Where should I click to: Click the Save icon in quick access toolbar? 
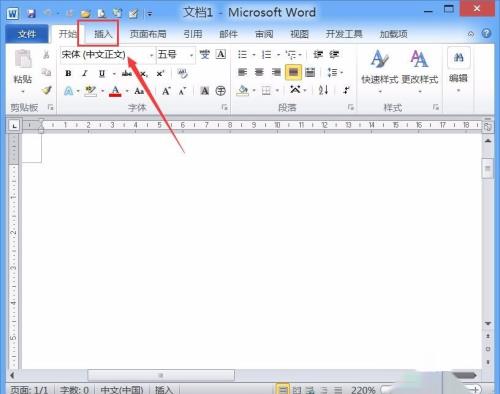tap(31, 14)
